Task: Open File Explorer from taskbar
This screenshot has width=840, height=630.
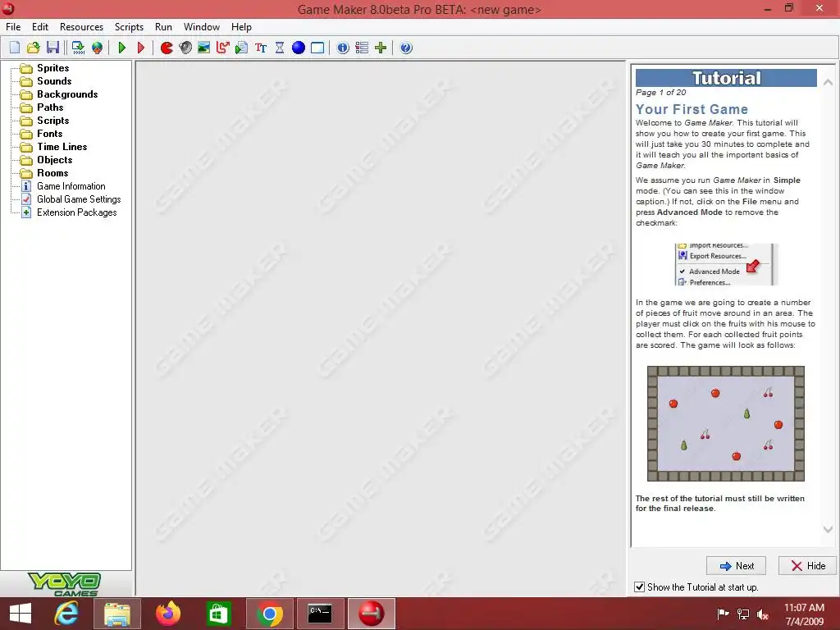Action: (x=117, y=614)
